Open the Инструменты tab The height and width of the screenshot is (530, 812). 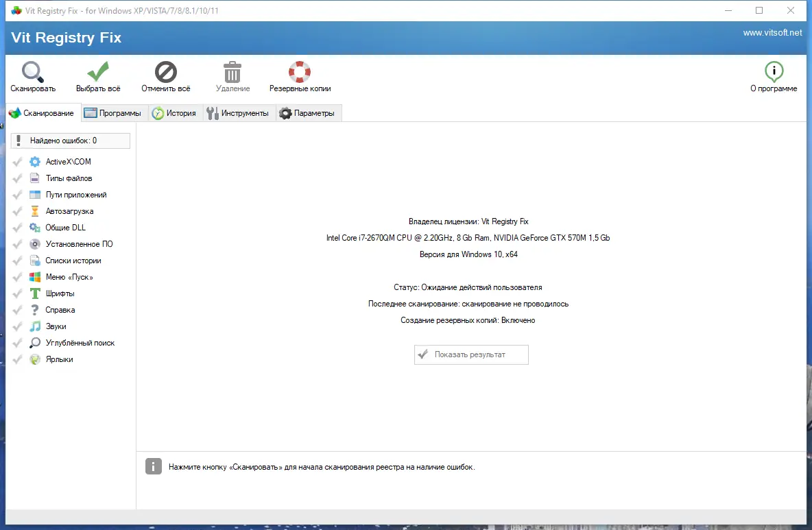[238, 112]
